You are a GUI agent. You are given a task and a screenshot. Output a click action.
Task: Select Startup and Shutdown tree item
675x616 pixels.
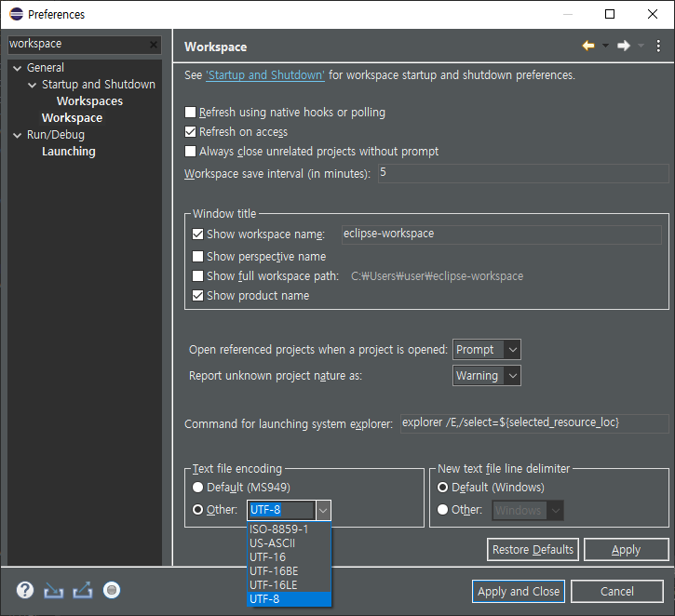[98, 85]
